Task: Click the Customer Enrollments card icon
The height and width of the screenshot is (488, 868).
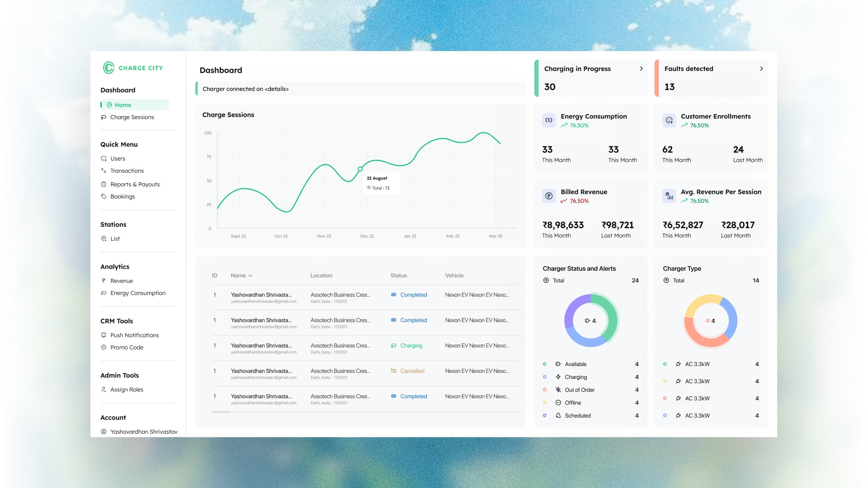Action: (x=669, y=120)
